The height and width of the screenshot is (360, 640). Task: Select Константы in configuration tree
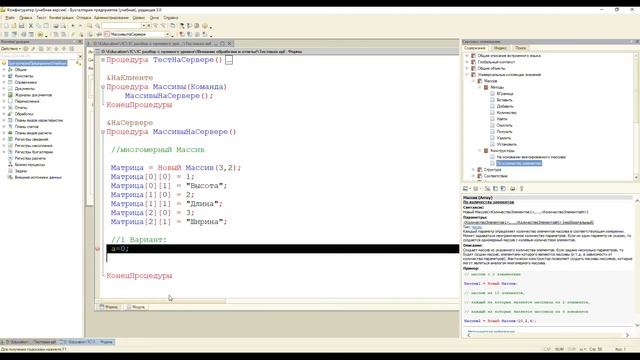click(x=24, y=76)
